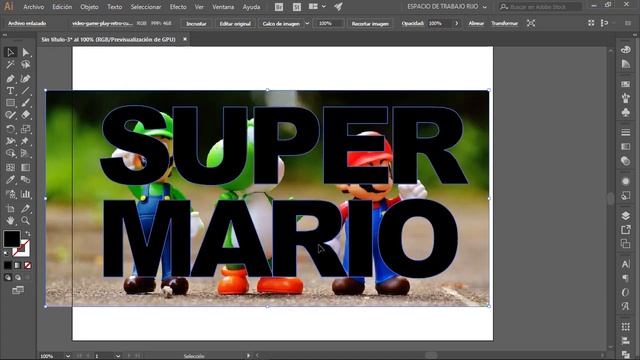Open the Archivo menu
Image resolution: width=640 pixels, height=360 pixels.
pyautogui.click(x=33, y=7)
